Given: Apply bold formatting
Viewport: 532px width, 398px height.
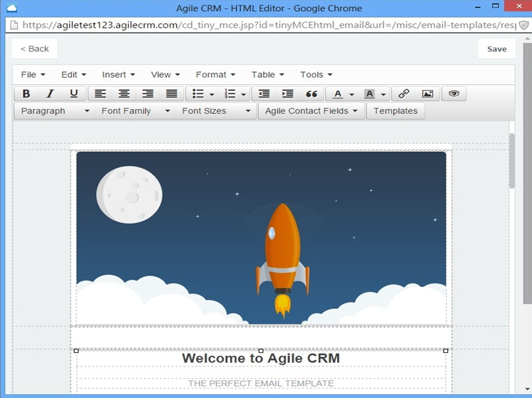Looking at the screenshot, I should pos(26,94).
